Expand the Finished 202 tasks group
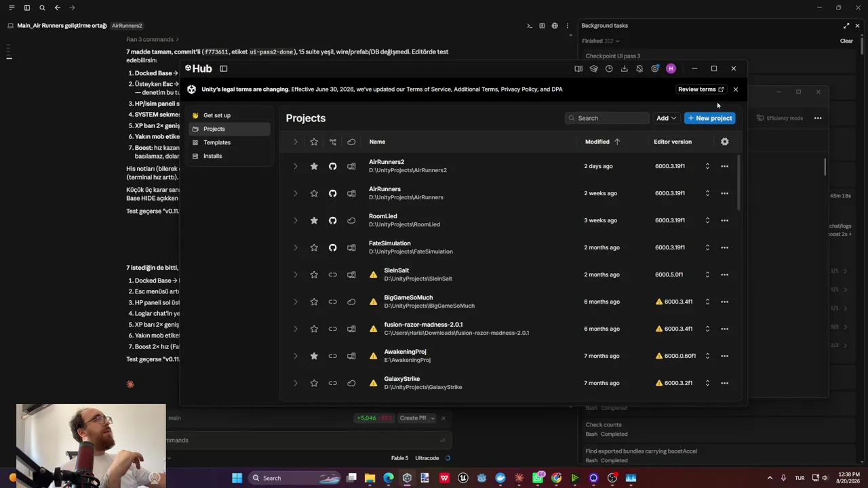This screenshot has height=488, width=868. pos(601,41)
